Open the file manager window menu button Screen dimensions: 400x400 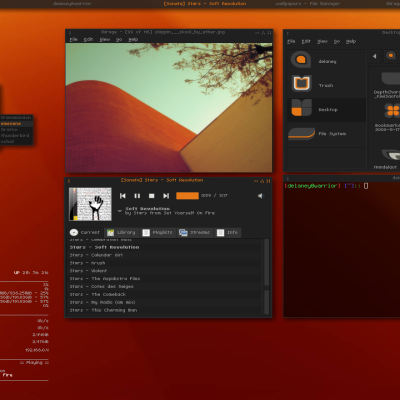click(x=288, y=33)
